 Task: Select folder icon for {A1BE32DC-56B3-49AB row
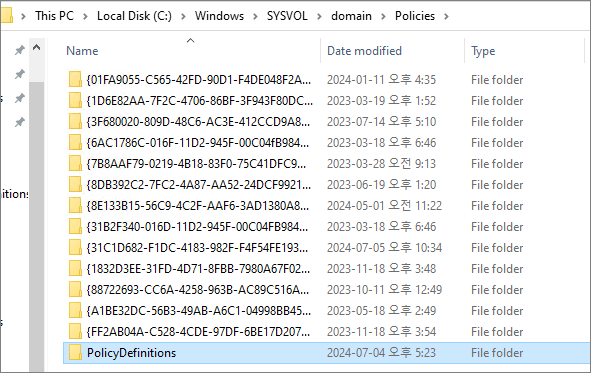75,311
